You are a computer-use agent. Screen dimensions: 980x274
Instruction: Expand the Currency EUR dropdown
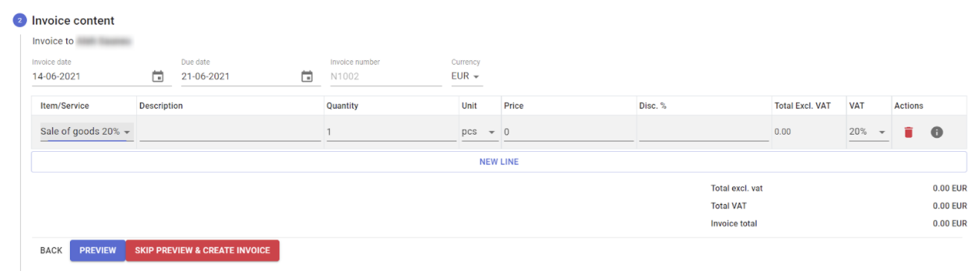click(466, 77)
